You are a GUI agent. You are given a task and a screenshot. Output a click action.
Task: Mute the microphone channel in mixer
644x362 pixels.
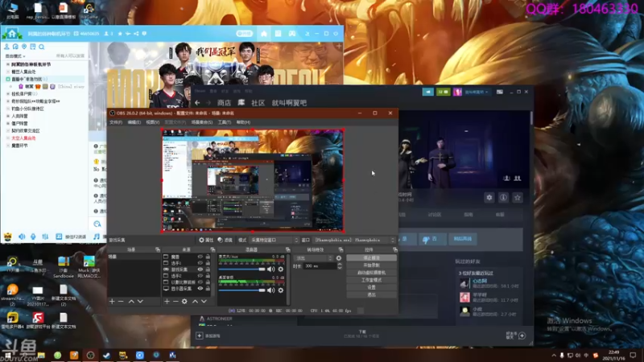pos(270,269)
